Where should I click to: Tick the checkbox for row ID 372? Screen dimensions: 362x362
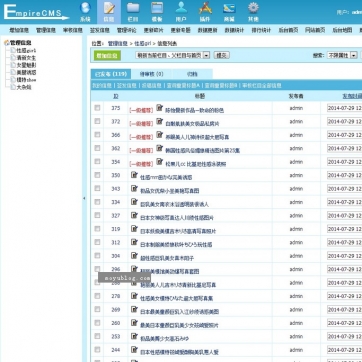point(97,121)
